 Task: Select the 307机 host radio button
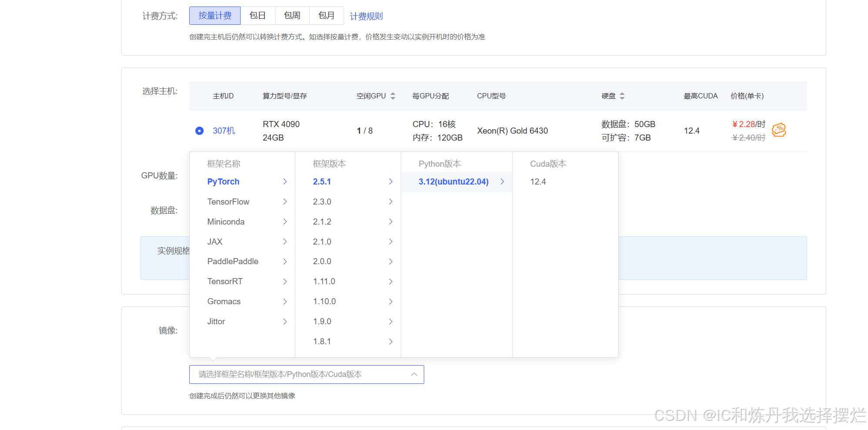pyautogui.click(x=199, y=131)
